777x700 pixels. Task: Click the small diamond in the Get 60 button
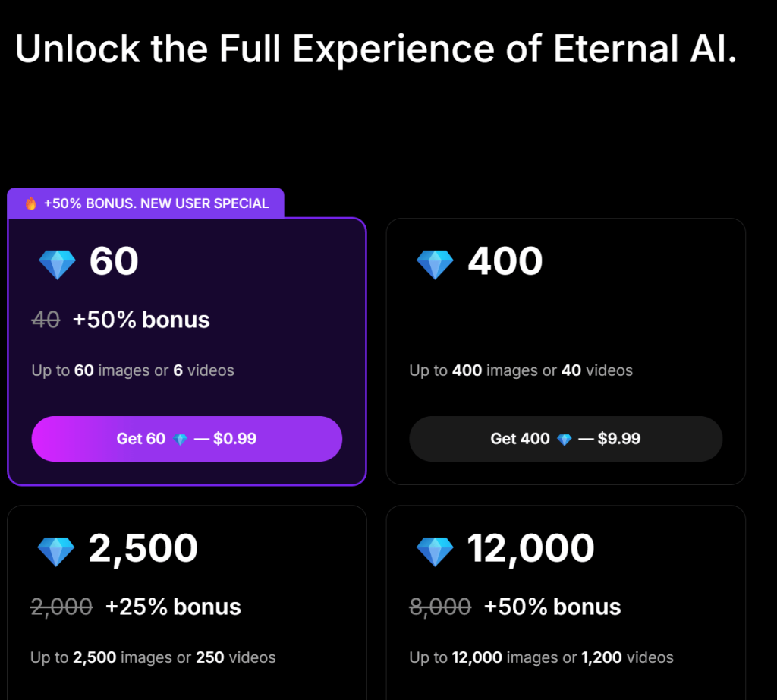tap(180, 440)
